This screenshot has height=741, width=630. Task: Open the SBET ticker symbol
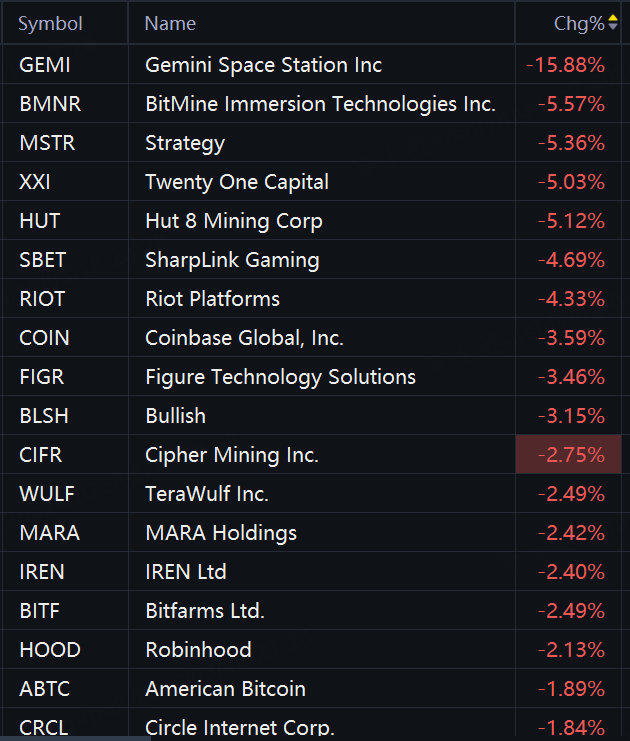[43, 260]
